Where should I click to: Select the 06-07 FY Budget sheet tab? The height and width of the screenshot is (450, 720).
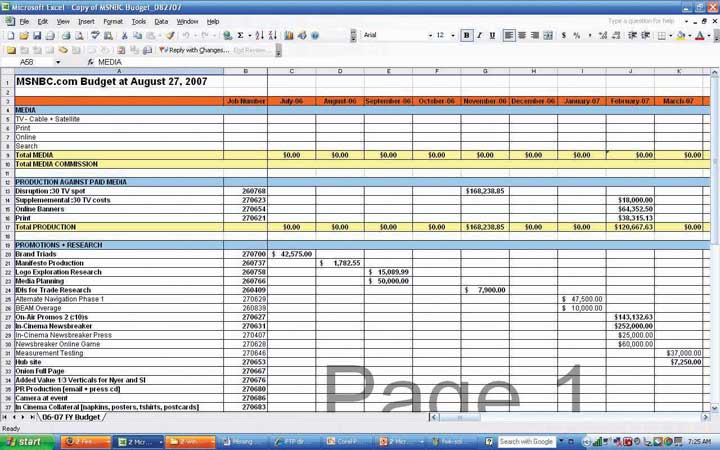[x=71, y=417]
